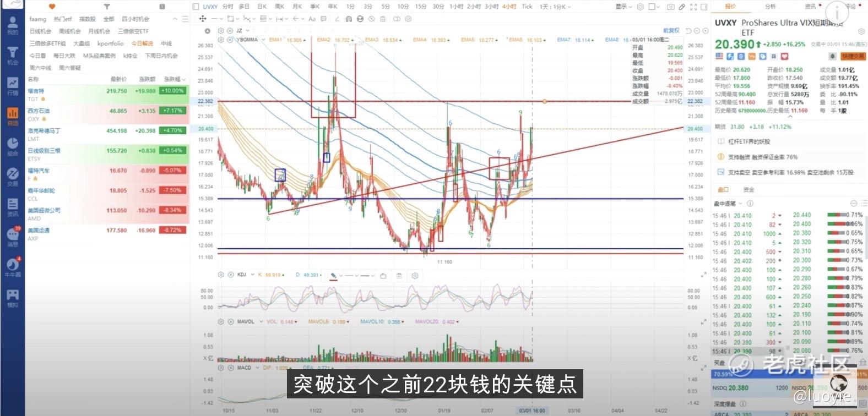Click the magnet snap drawing tool

(349, 19)
